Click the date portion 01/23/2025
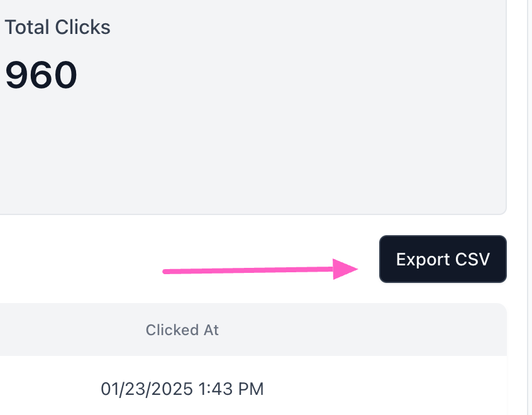The image size is (532, 415). pyautogui.click(x=147, y=389)
